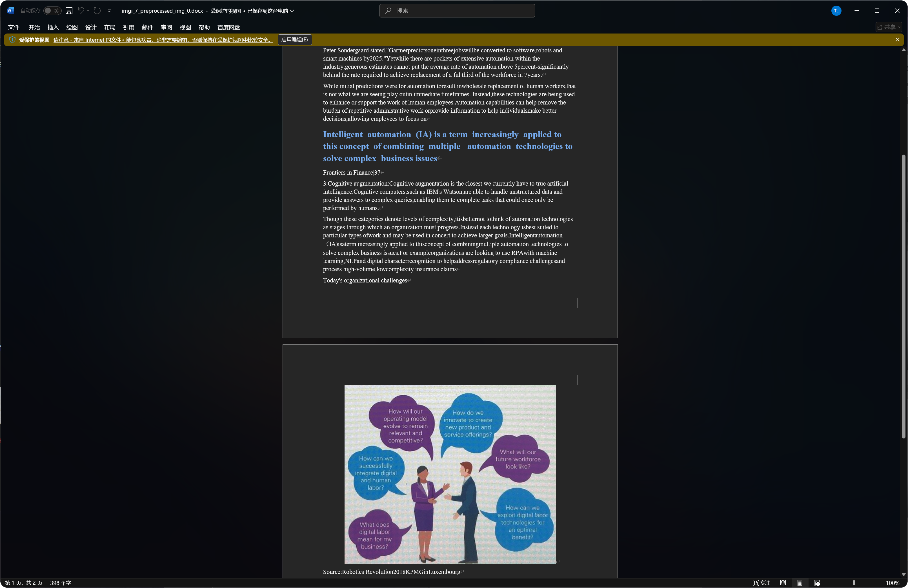Switch to the 帮助 tab
Screen dimensions: 908x588
coord(204,27)
